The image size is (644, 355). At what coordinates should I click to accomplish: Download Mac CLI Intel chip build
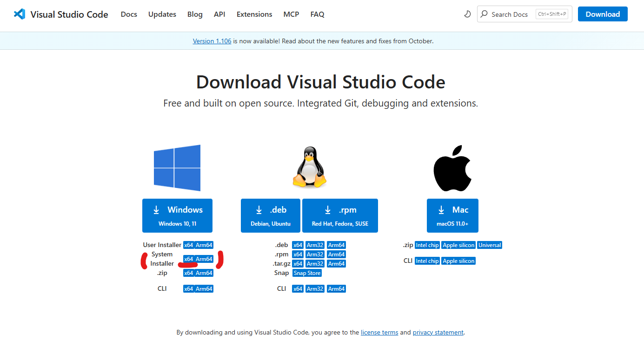[x=427, y=261]
